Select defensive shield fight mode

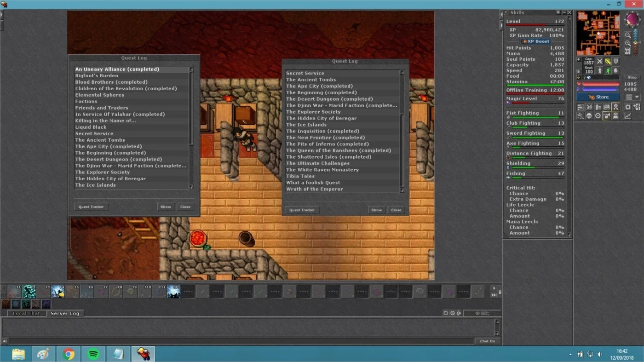[x=615, y=61]
